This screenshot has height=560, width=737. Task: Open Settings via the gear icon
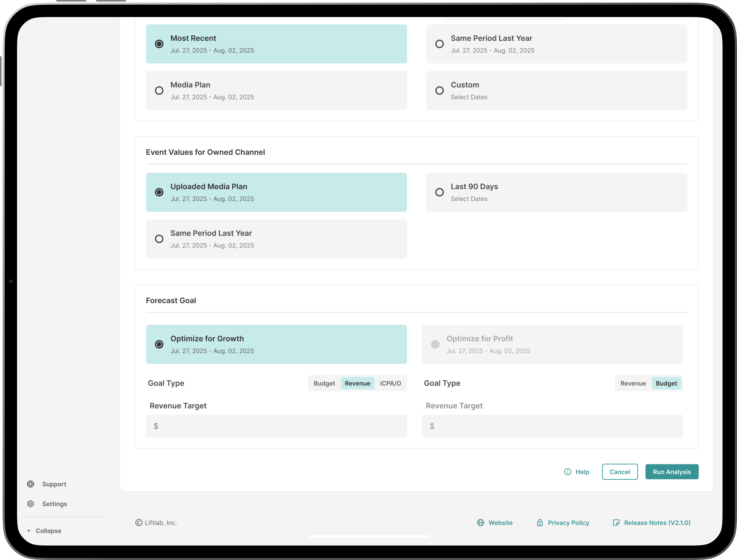(31, 504)
